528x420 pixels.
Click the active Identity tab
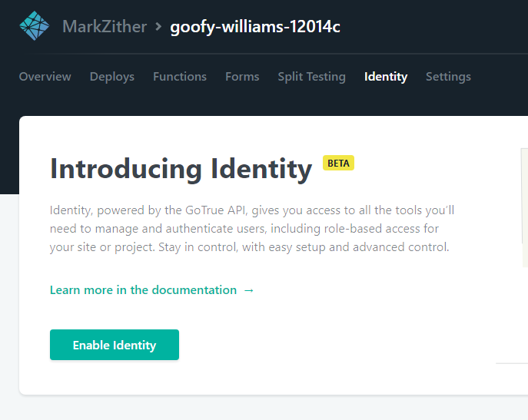click(x=386, y=77)
